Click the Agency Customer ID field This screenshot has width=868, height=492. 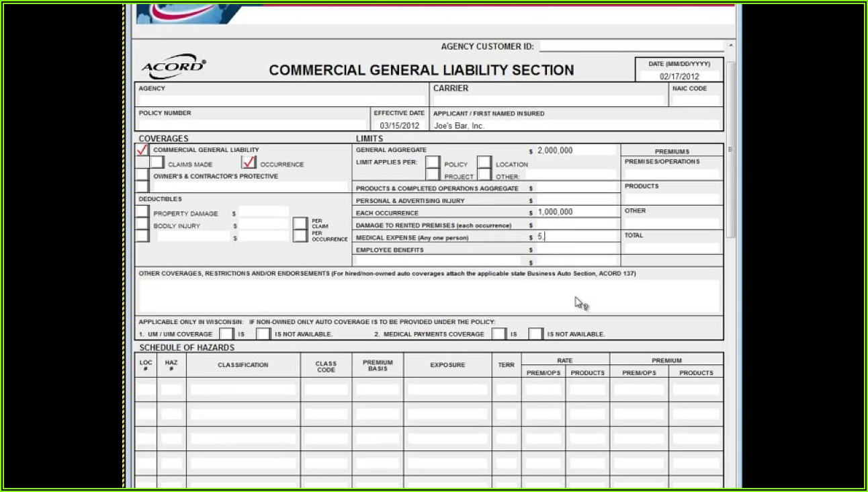[631, 46]
